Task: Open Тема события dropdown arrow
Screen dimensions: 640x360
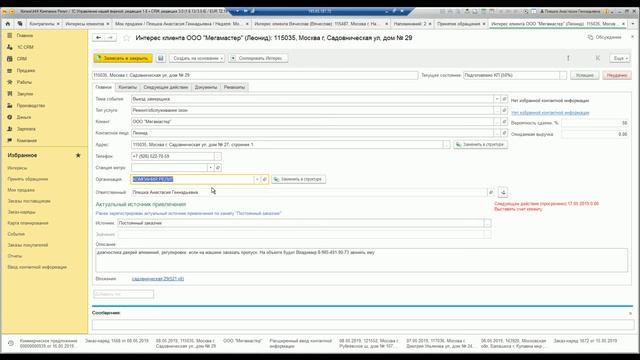Action: pyautogui.click(x=497, y=99)
